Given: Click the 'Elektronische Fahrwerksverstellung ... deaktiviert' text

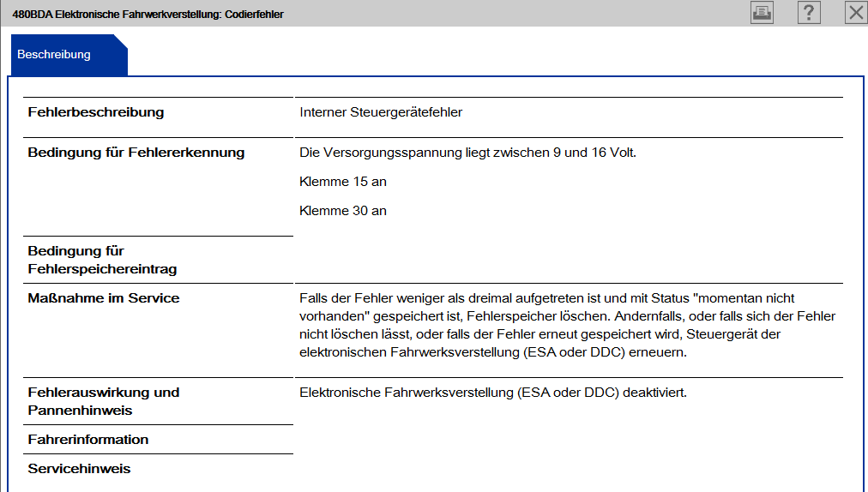Looking at the screenshot, I should pyautogui.click(x=493, y=393).
